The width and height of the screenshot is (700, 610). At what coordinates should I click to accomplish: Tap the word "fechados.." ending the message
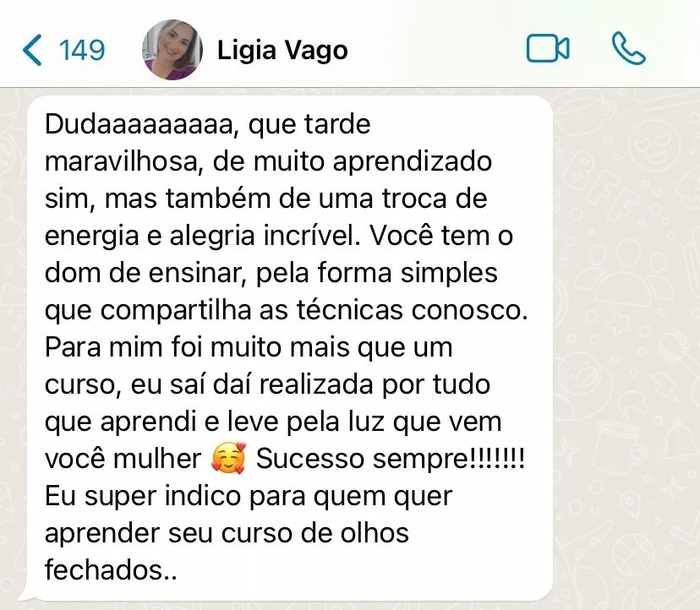[x=111, y=569]
